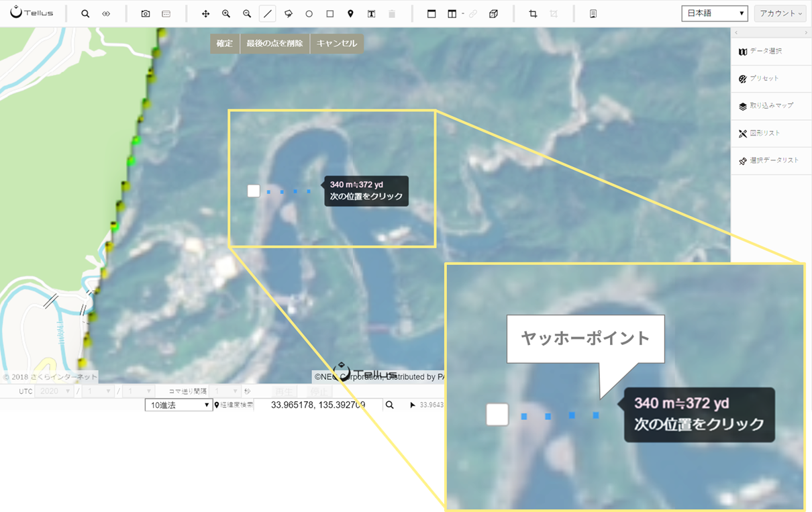Toggle the 3D cube view

coord(494,13)
